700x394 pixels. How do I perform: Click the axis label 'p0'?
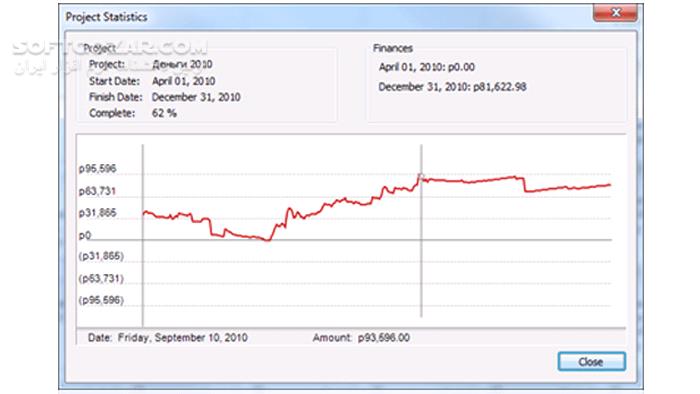(x=85, y=235)
